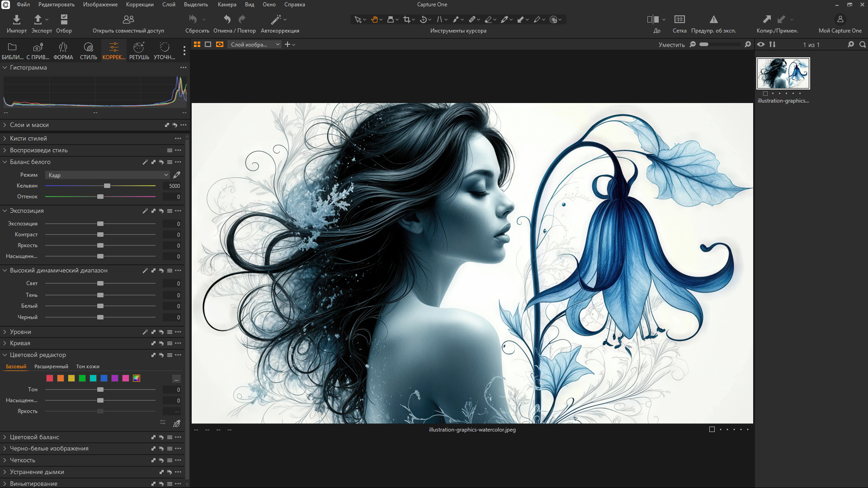
Task: Click the Auto-correction magic wand icon
Action: [x=276, y=19]
